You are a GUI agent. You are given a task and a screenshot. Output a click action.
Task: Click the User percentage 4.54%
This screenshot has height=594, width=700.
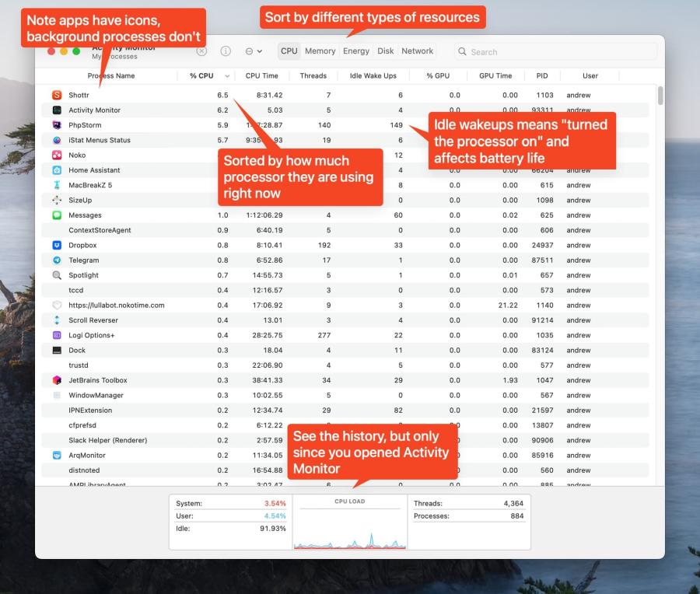coord(275,516)
